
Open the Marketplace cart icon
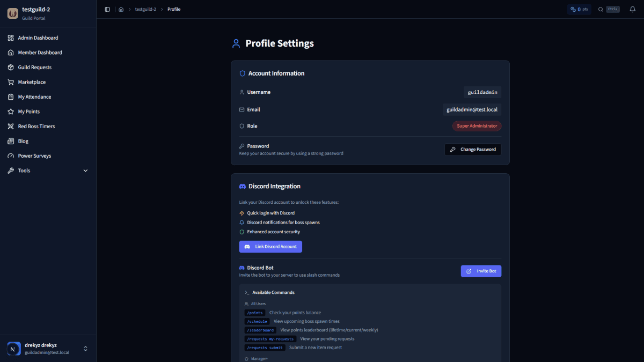tap(11, 82)
